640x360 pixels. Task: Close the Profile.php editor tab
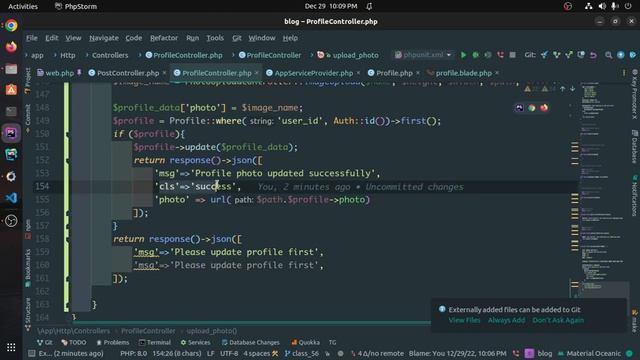418,73
